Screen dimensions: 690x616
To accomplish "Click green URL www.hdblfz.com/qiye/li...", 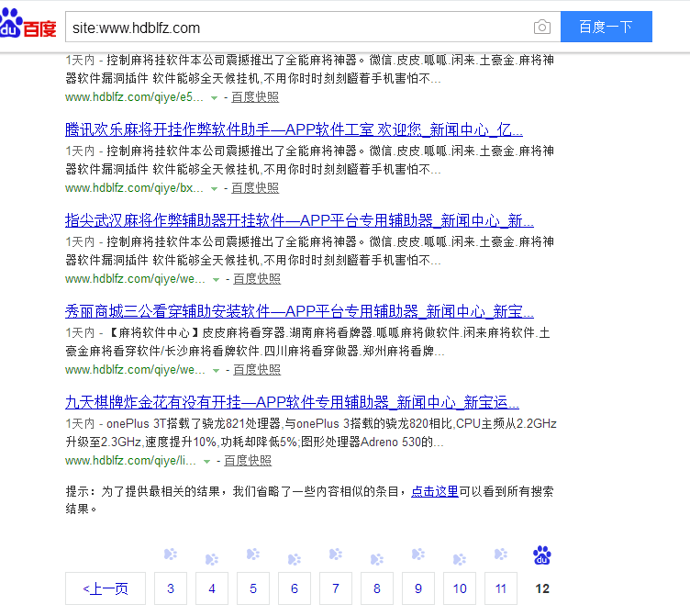I will click(x=130, y=461).
